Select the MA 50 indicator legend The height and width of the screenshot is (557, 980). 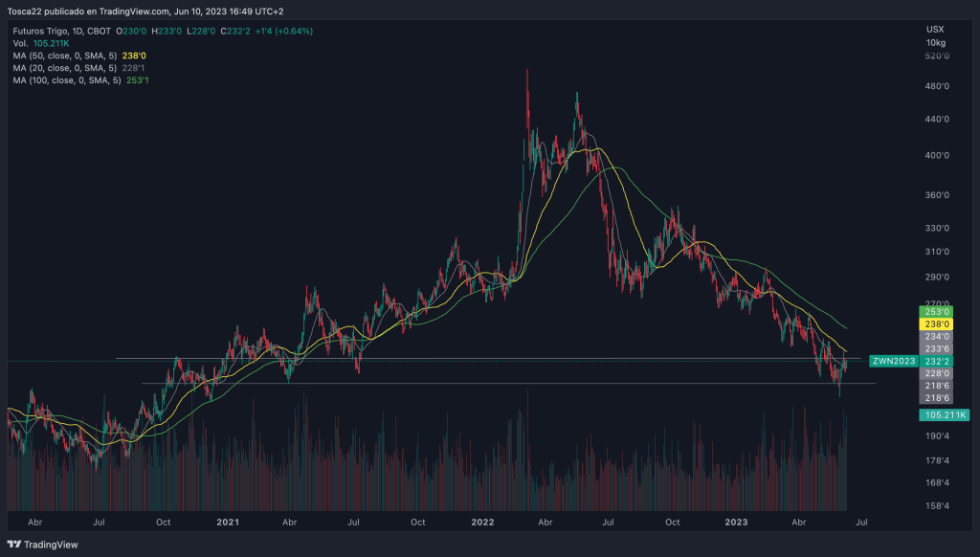(x=65, y=56)
